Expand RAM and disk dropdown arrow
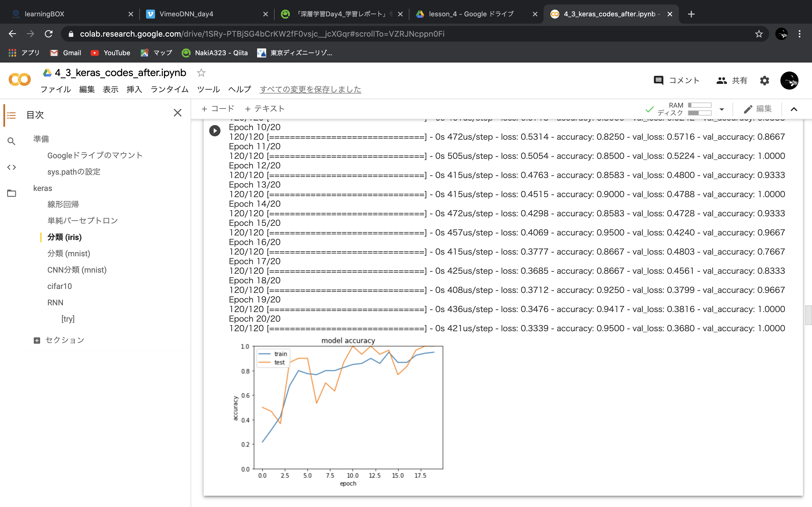Viewport: 812px width, 507px height. (x=722, y=109)
